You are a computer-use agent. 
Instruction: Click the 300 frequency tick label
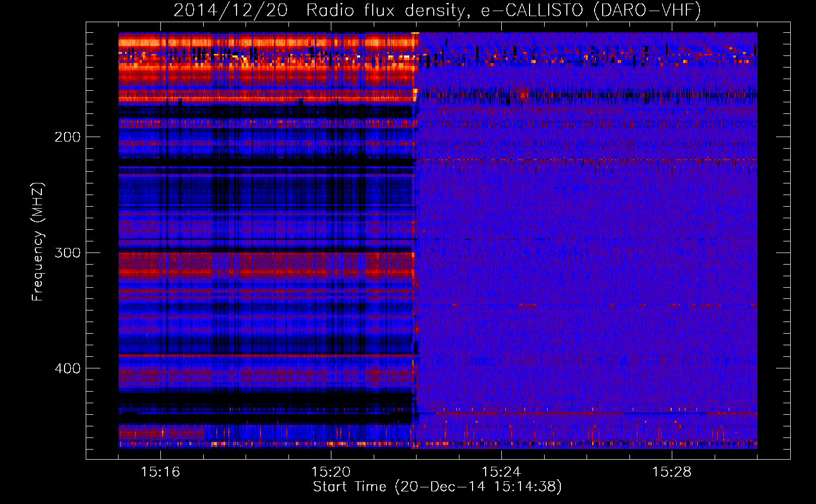[x=68, y=253]
